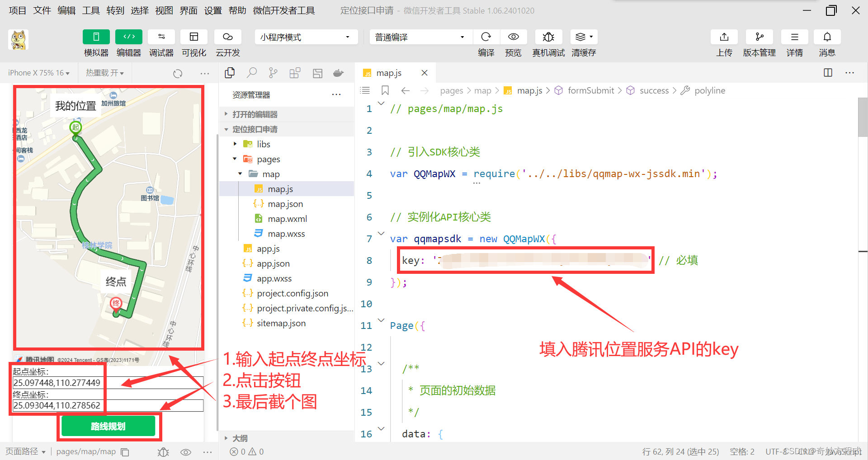Open the search icon in sidebar
The height and width of the screenshot is (460, 868).
pos(252,73)
